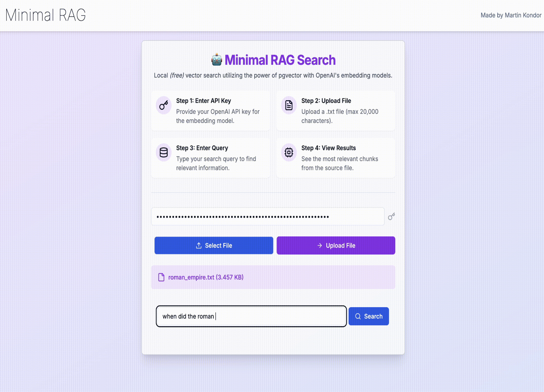Click the database icon in the Step 3 card
544x392 pixels.
163,153
